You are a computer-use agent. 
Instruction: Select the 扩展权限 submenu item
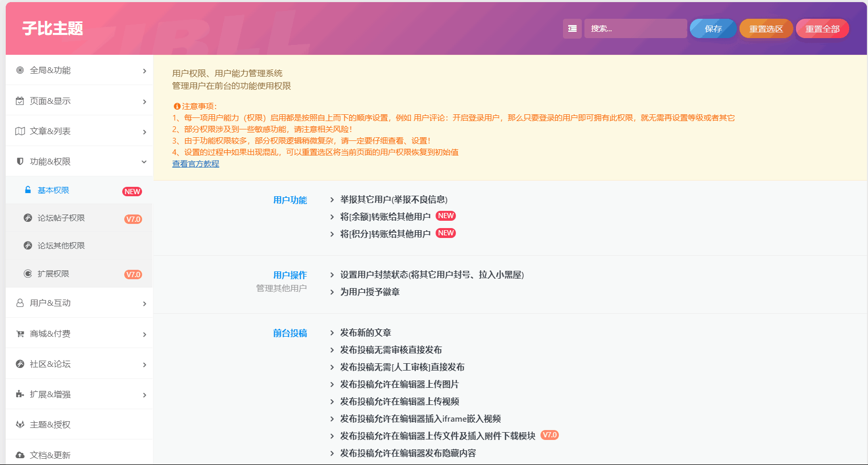coord(79,273)
